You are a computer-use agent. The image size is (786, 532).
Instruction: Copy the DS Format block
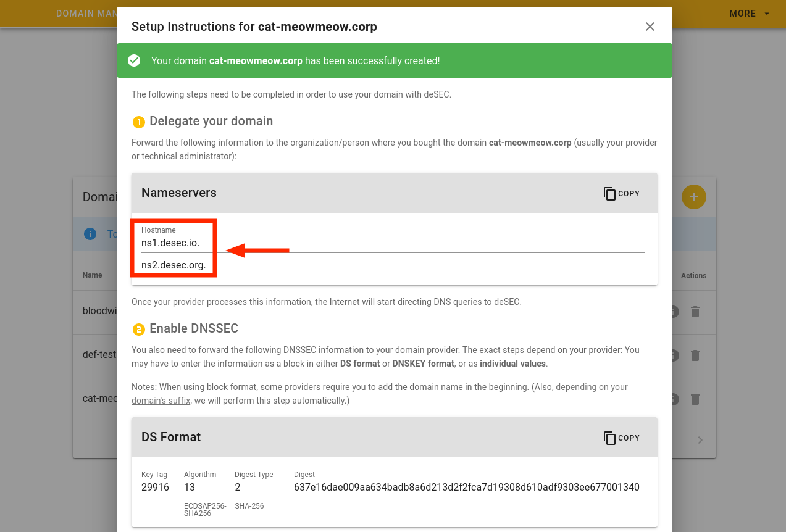pos(622,438)
